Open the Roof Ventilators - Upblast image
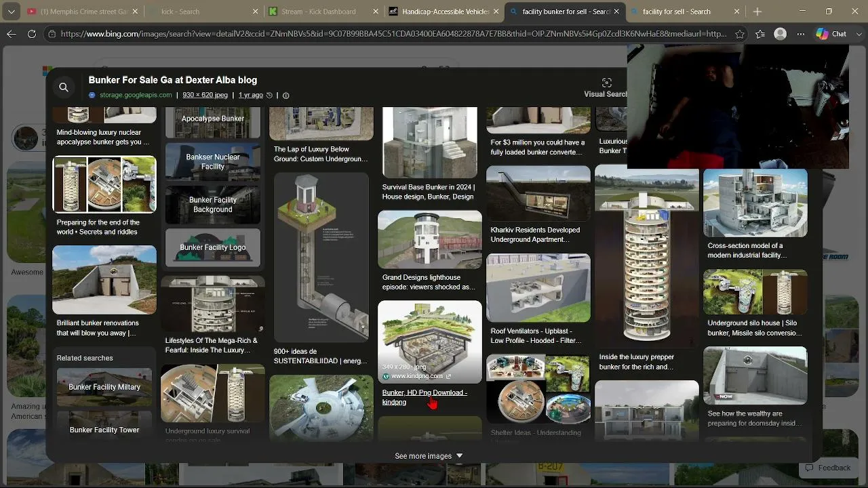Image resolution: width=868 pixels, height=488 pixels. (x=538, y=288)
